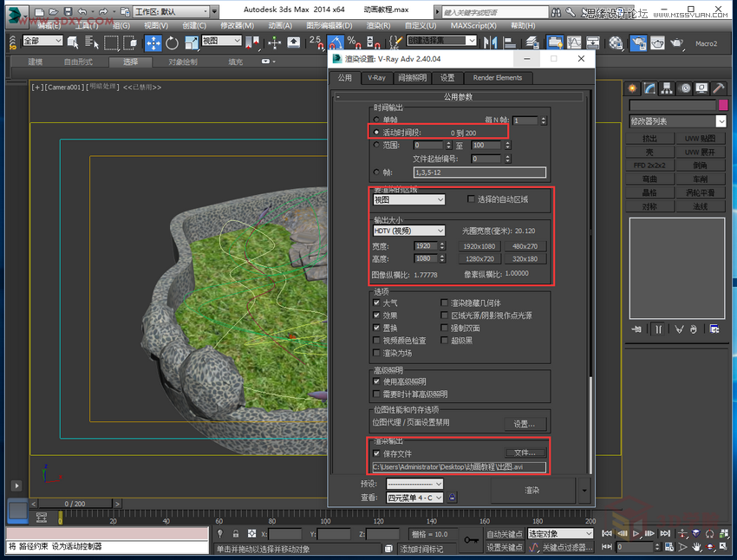This screenshot has height=560, width=737.
Task: Click the 渲染 render button
Action: [x=533, y=490]
